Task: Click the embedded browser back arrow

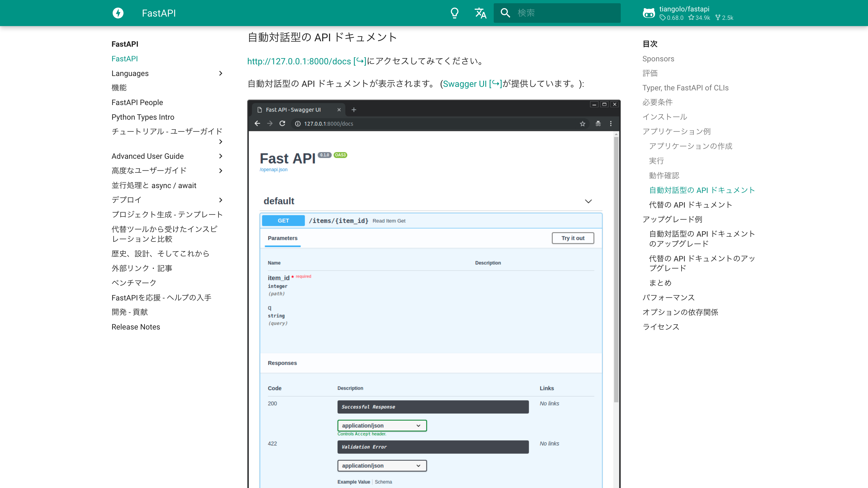Action: click(x=257, y=124)
